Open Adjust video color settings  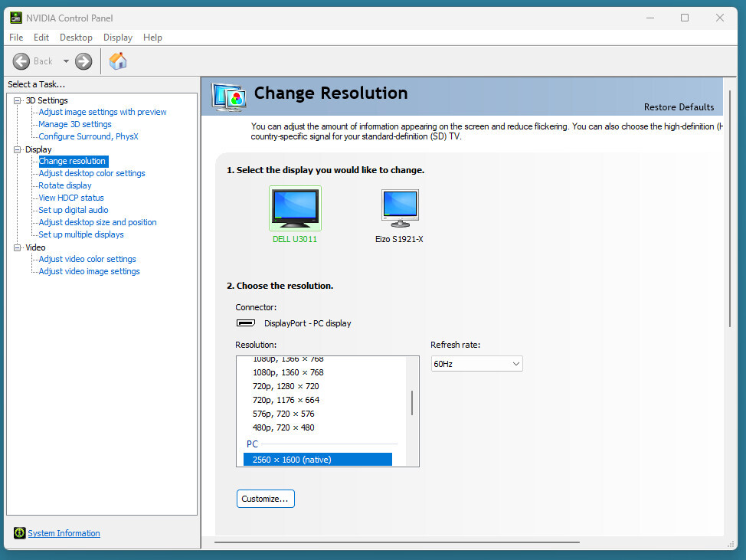(x=87, y=259)
